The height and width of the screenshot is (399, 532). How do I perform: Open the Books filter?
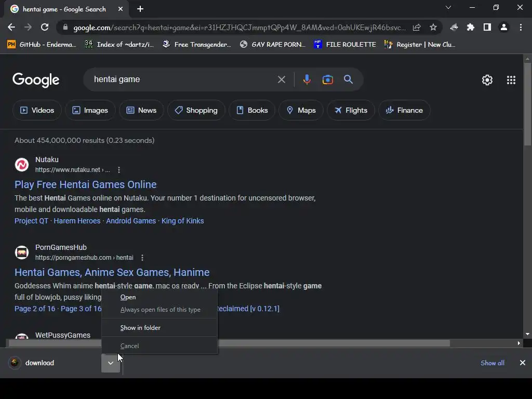point(252,110)
